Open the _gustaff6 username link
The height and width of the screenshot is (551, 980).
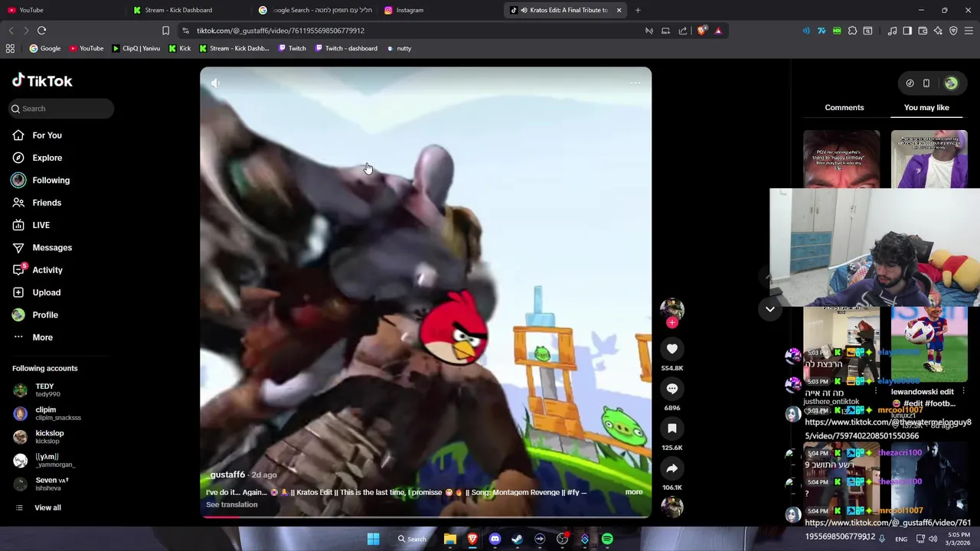click(x=225, y=474)
